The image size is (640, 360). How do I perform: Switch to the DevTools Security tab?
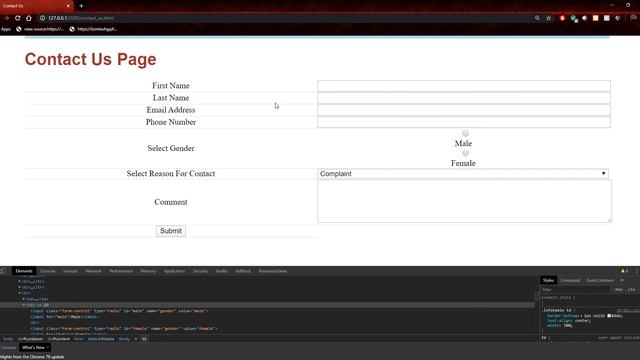[x=200, y=271]
